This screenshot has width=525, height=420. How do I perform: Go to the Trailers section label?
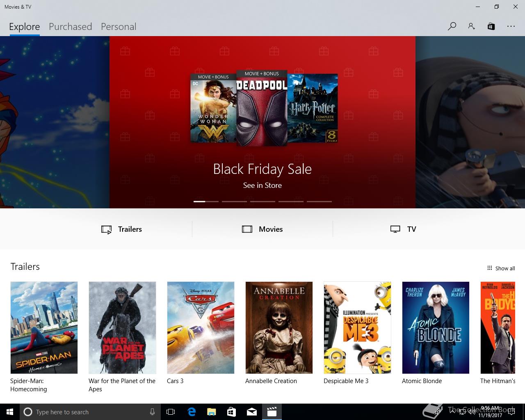[130, 229]
